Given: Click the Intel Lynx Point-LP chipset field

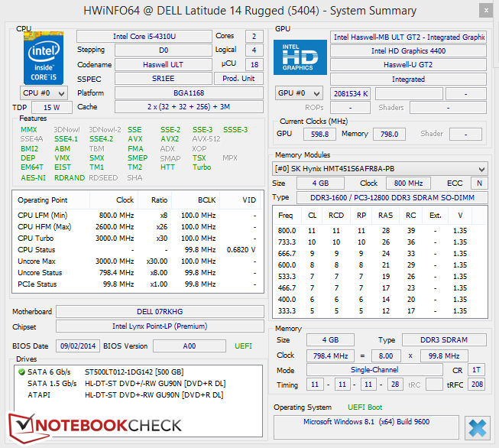Looking at the screenshot, I should (160, 326).
